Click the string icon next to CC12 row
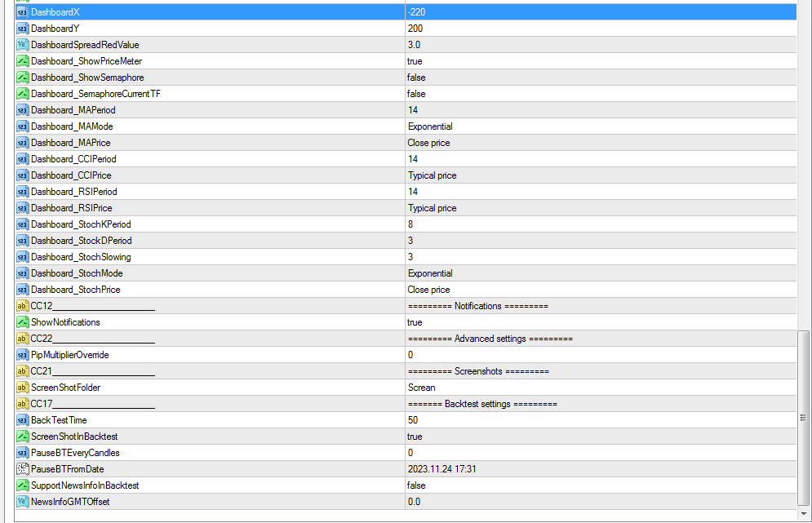 click(x=22, y=306)
